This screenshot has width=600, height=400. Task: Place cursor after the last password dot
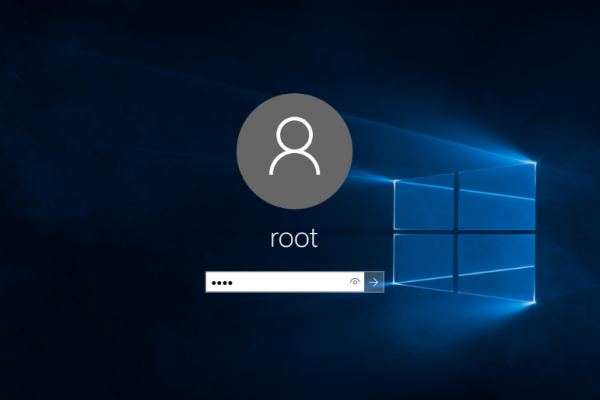(x=235, y=283)
